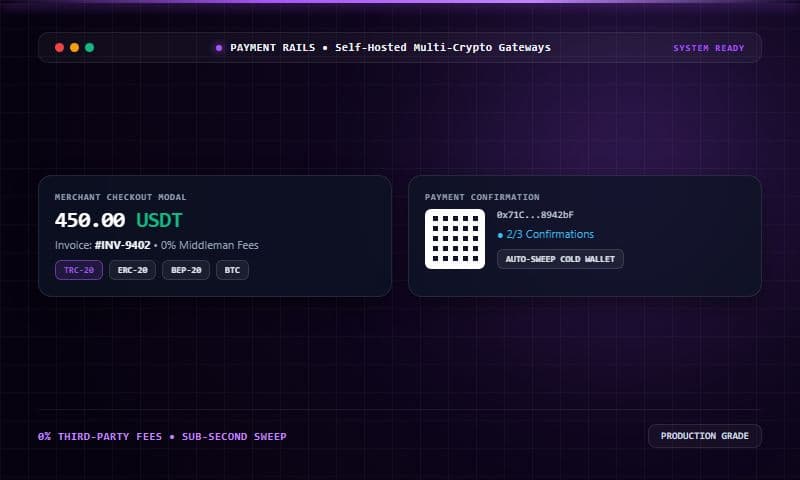The image size is (800, 480).
Task: Click the PAYMENT RAILS title text
Action: (272, 47)
